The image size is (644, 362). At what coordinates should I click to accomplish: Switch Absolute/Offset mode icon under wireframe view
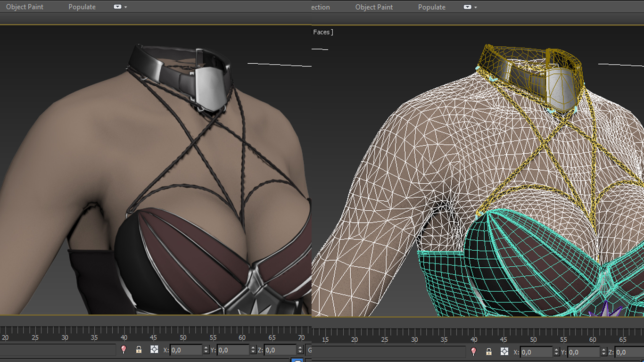tap(504, 352)
